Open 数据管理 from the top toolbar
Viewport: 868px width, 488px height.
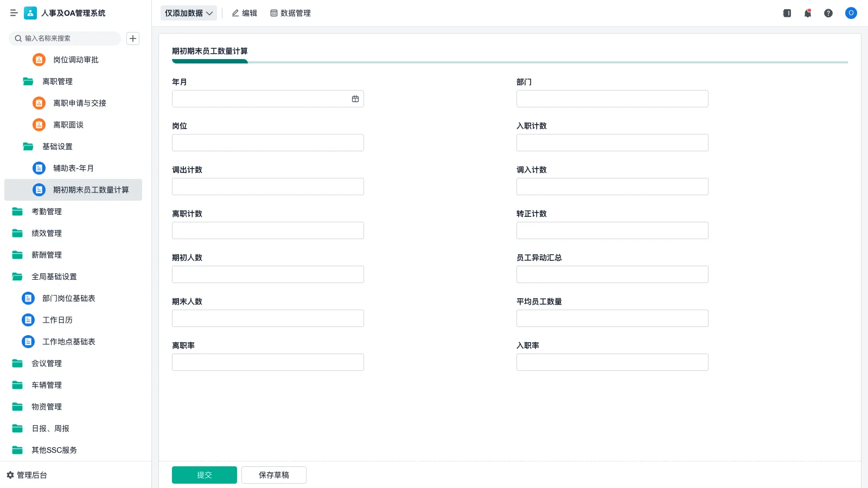coord(291,13)
